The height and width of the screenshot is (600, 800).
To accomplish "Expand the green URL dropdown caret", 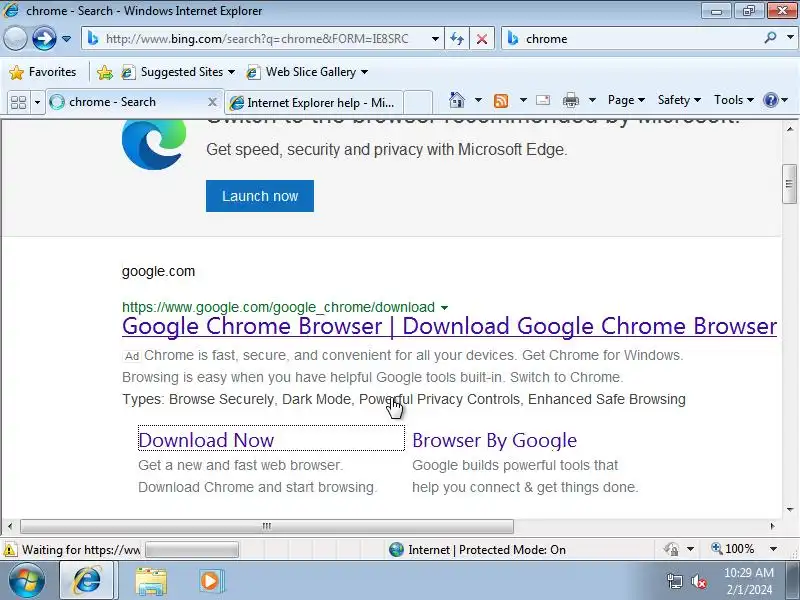I will (444, 308).
